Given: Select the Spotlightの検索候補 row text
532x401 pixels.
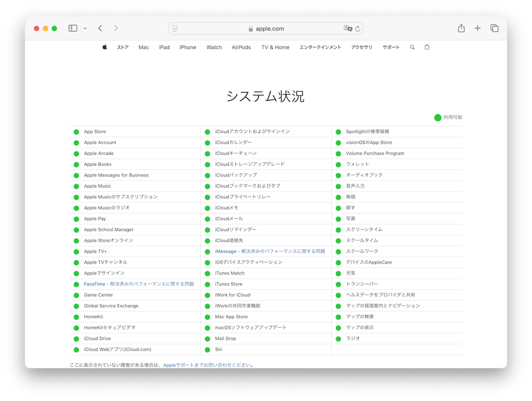Looking at the screenshot, I should 367,132.
